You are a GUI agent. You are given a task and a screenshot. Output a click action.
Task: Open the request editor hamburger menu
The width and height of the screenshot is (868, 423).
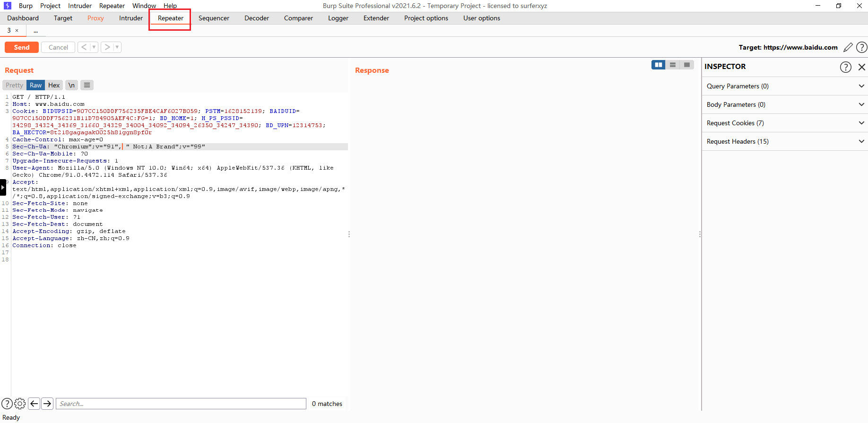click(87, 85)
